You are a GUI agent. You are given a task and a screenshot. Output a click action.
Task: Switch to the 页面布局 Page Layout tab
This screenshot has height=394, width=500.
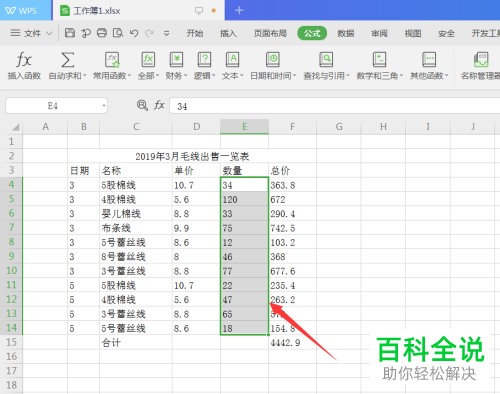pos(270,33)
